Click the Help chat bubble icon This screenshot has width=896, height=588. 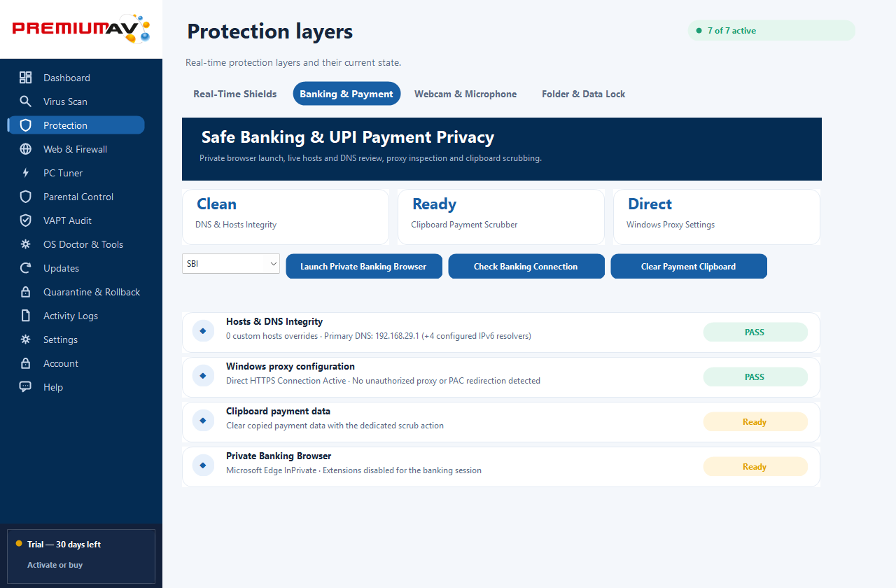(25, 387)
